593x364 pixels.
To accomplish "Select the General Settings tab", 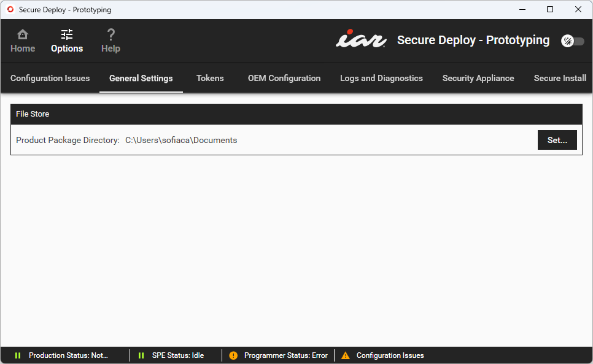I will 141,78.
